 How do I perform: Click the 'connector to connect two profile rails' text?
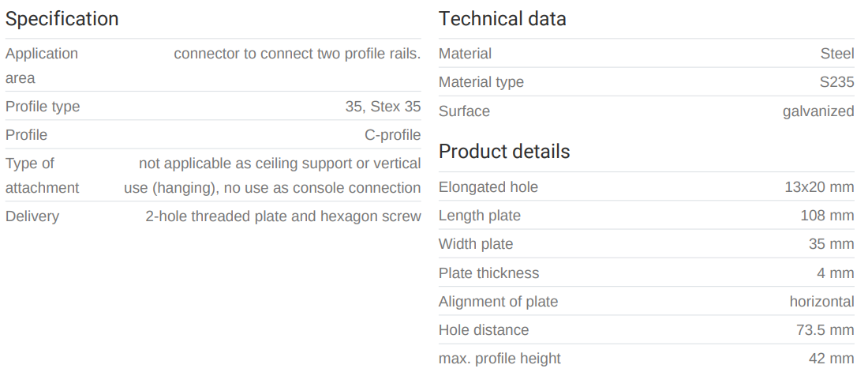(x=297, y=54)
